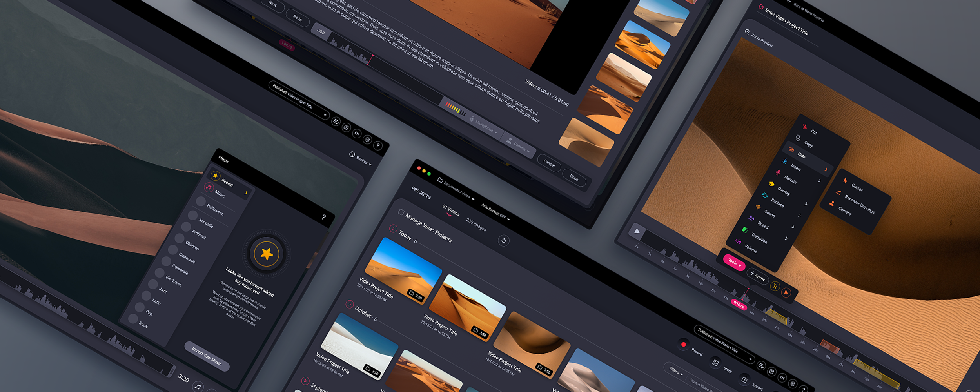Select the Jazz music category

tap(163, 290)
